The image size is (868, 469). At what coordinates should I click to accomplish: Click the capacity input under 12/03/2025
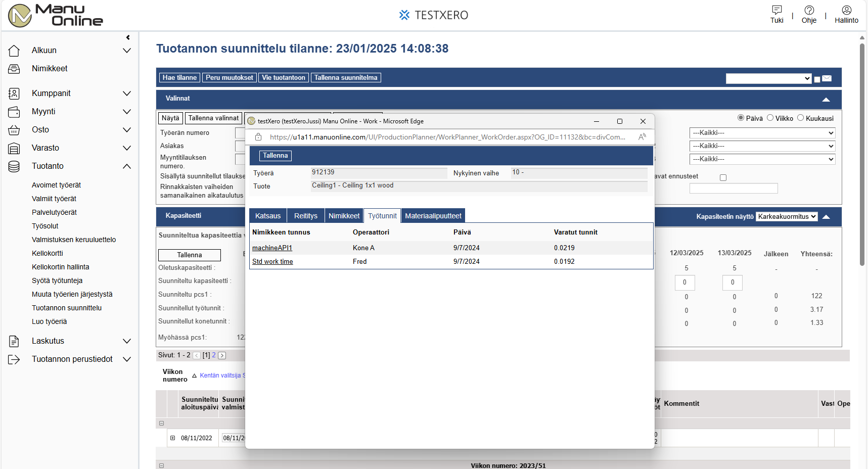point(685,283)
